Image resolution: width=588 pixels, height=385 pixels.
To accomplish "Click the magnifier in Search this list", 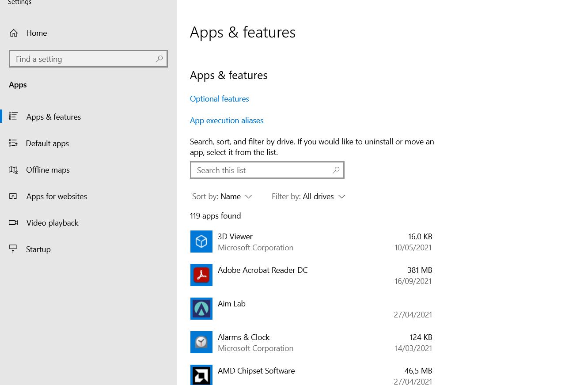I will pyautogui.click(x=336, y=170).
